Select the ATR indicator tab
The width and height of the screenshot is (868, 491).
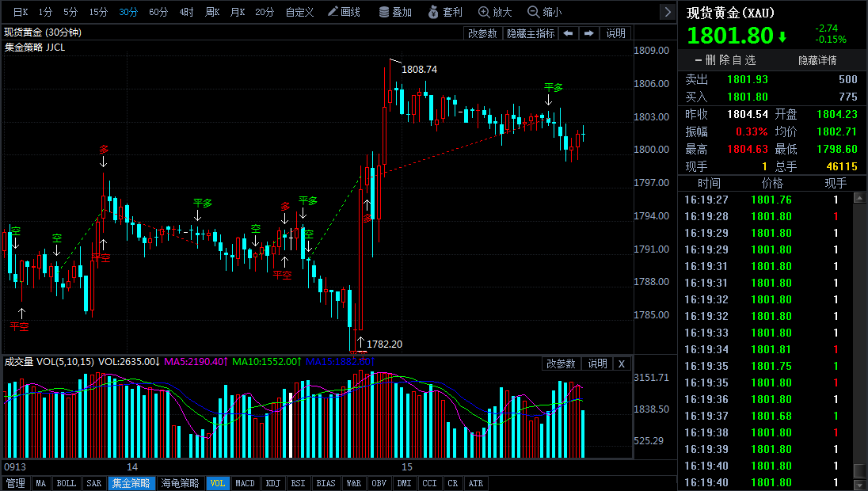coord(476,483)
